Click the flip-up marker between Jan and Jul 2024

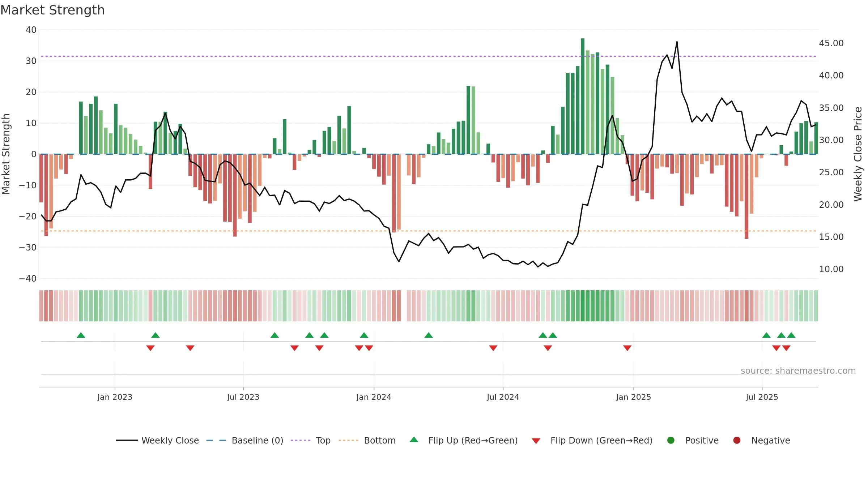(429, 335)
